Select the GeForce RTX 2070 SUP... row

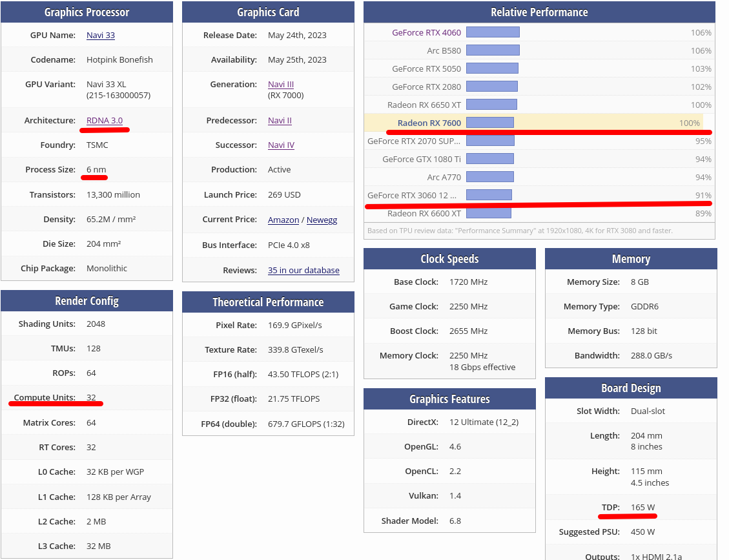click(x=539, y=141)
